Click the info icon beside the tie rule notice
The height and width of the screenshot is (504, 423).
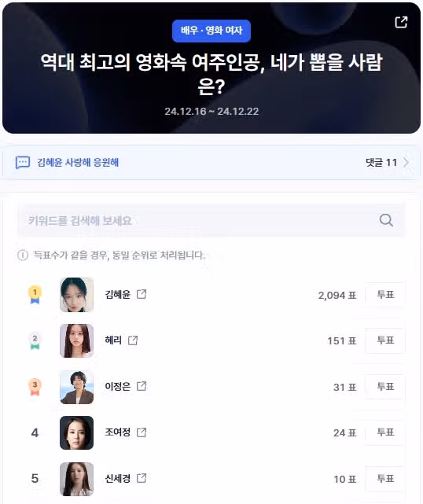[x=23, y=256]
